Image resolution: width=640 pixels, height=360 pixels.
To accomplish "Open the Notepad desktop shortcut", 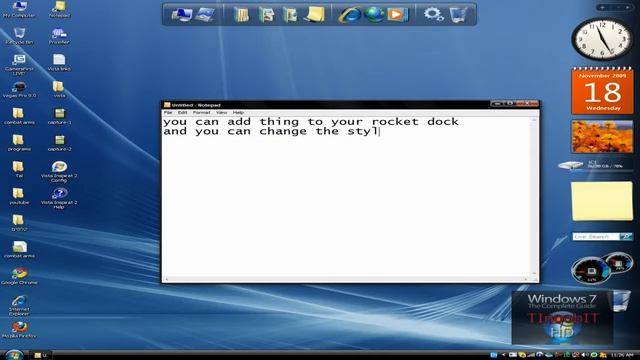I will [60, 9].
